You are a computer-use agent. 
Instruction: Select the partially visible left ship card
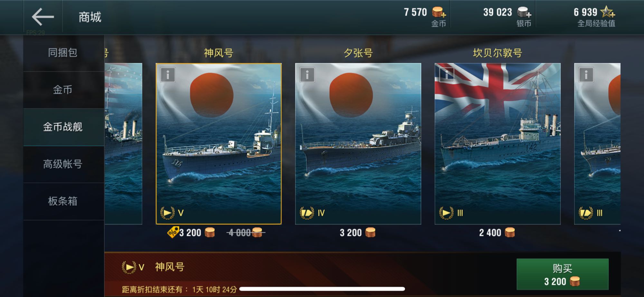[x=123, y=144]
